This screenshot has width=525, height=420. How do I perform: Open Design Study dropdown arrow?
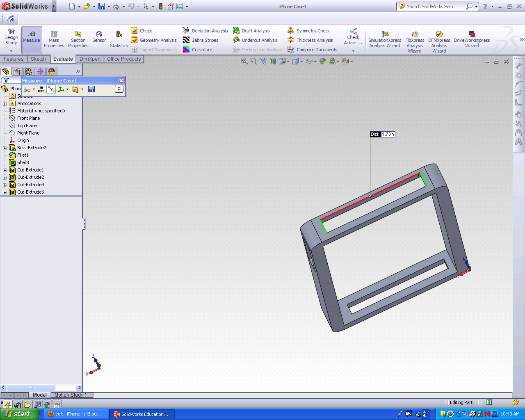coord(11,51)
